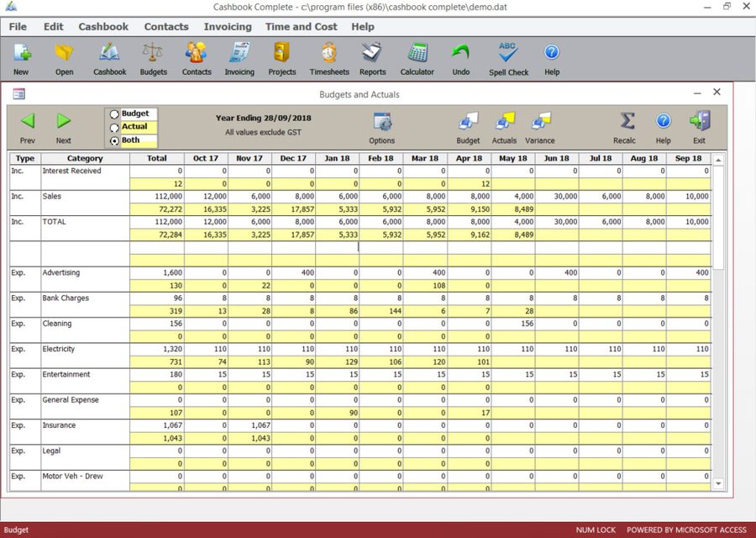This screenshot has width=756, height=538.
Task: Click the Entertainment category name
Action: click(66, 374)
